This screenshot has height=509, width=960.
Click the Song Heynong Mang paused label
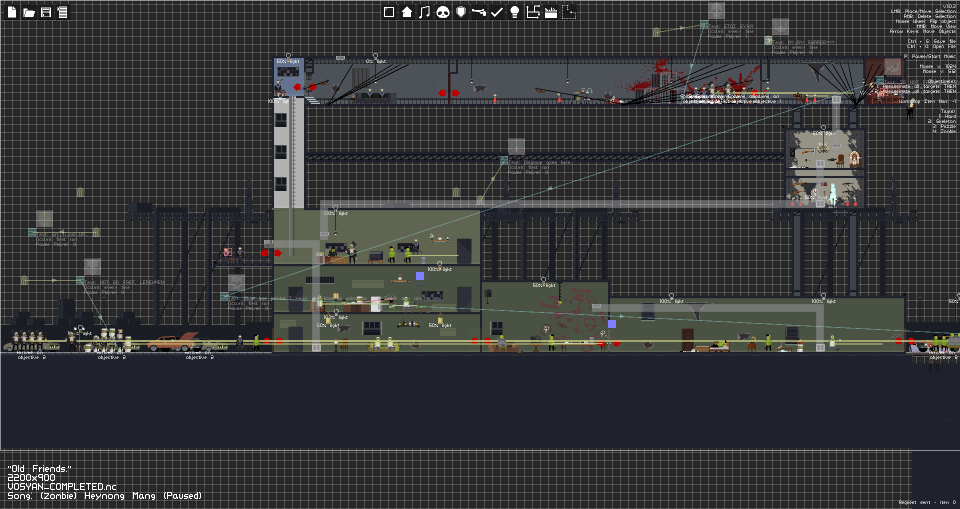pos(104,496)
